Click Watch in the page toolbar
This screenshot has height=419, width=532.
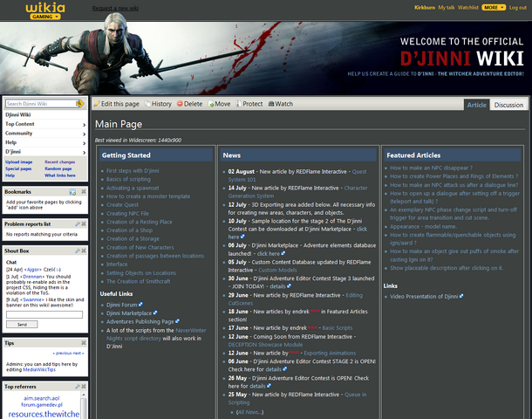coord(281,104)
